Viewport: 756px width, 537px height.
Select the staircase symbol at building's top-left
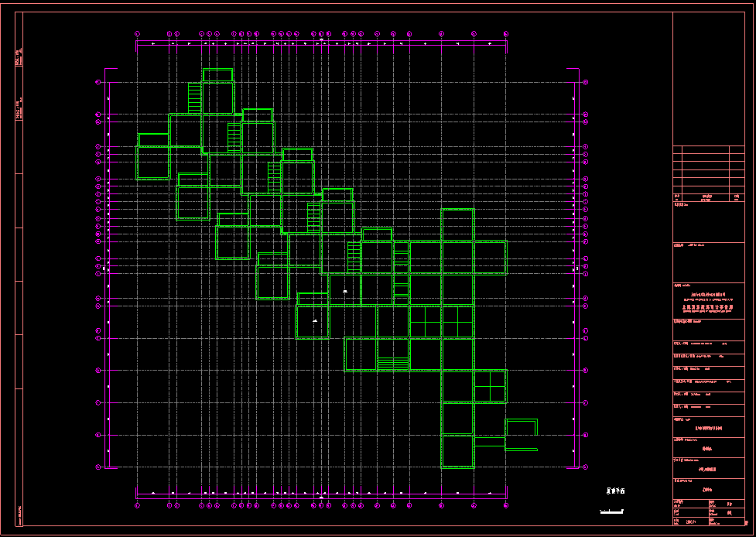[194, 98]
